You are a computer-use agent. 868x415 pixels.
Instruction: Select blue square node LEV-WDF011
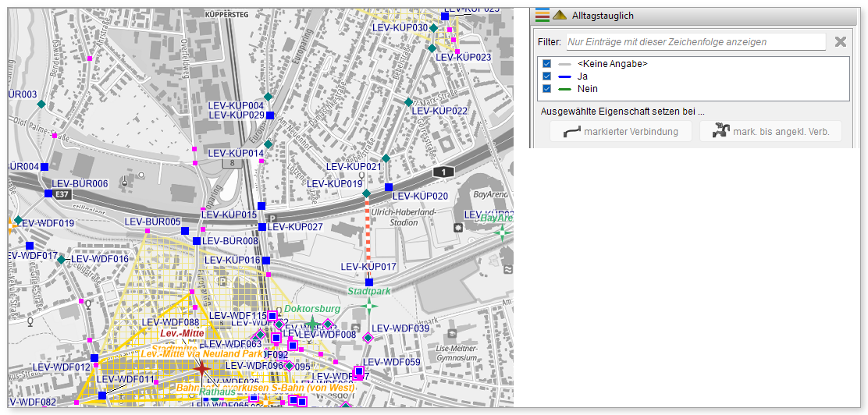(101, 395)
